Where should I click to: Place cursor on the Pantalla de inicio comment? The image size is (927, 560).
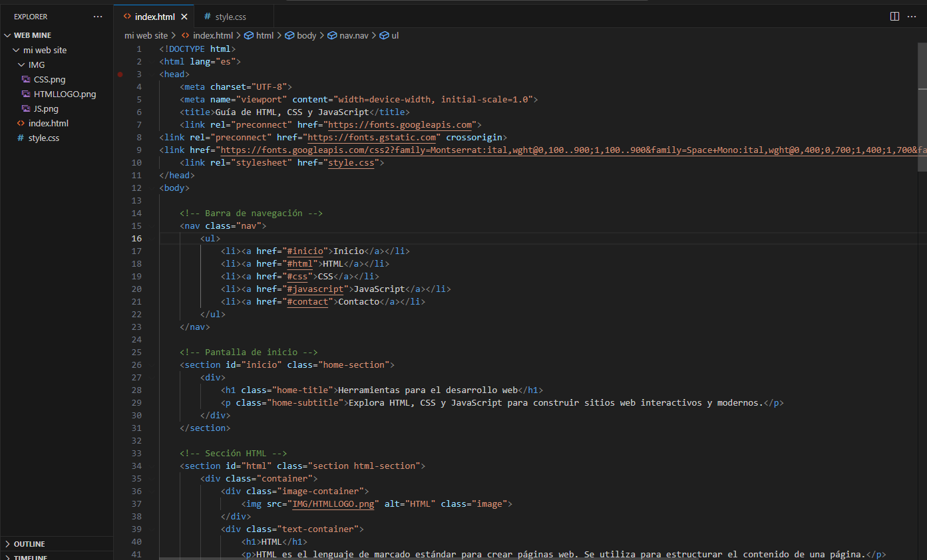point(249,352)
